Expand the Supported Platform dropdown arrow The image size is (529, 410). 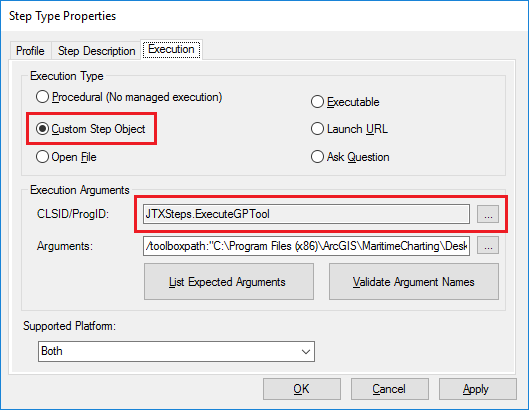click(x=306, y=352)
